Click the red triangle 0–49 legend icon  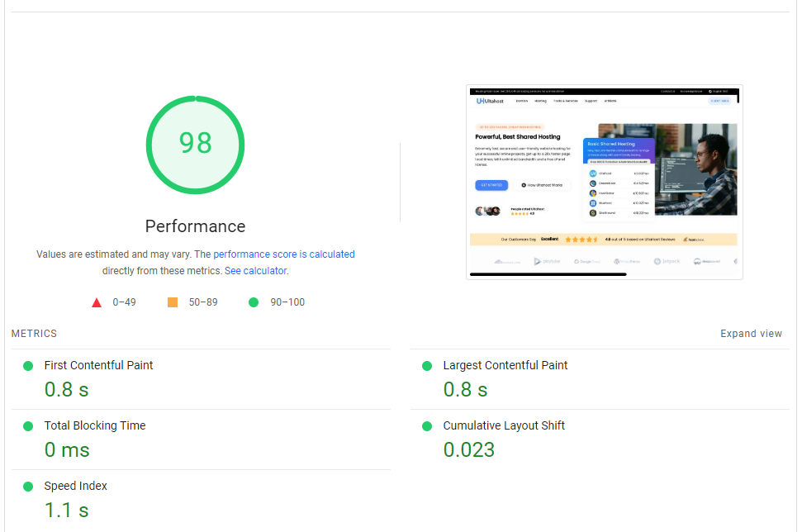click(97, 302)
